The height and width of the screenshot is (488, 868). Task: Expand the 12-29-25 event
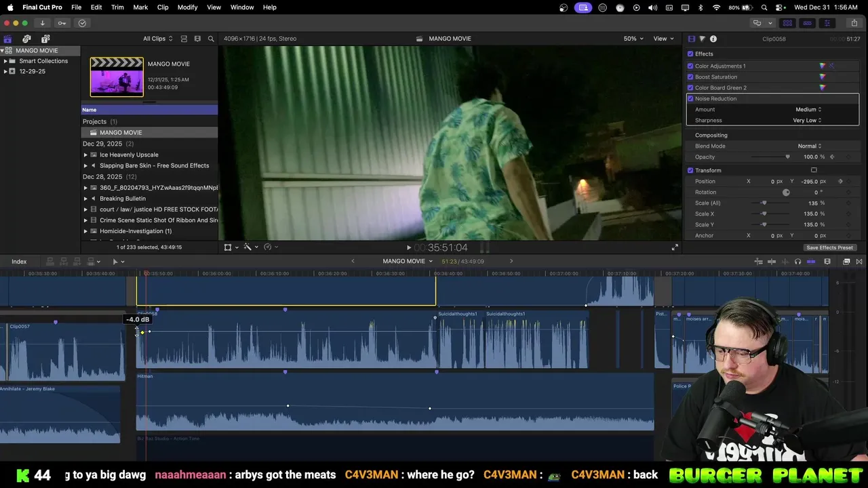tap(5, 72)
